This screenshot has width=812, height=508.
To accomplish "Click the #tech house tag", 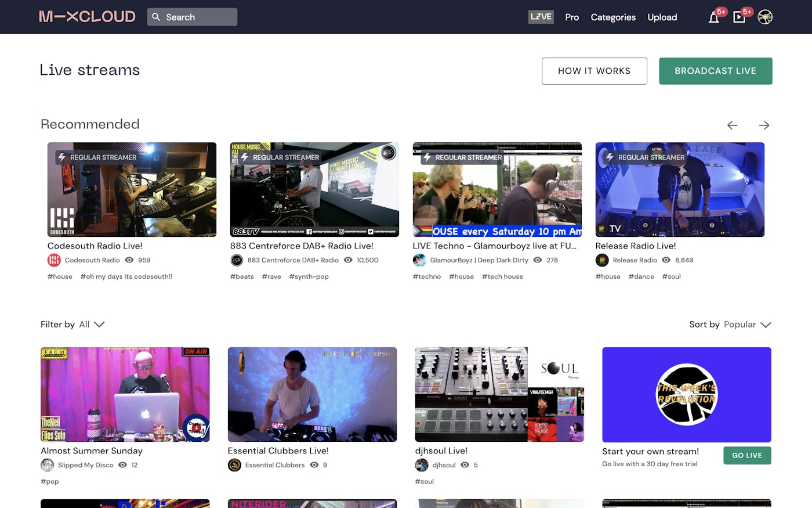I will [x=502, y=276].
